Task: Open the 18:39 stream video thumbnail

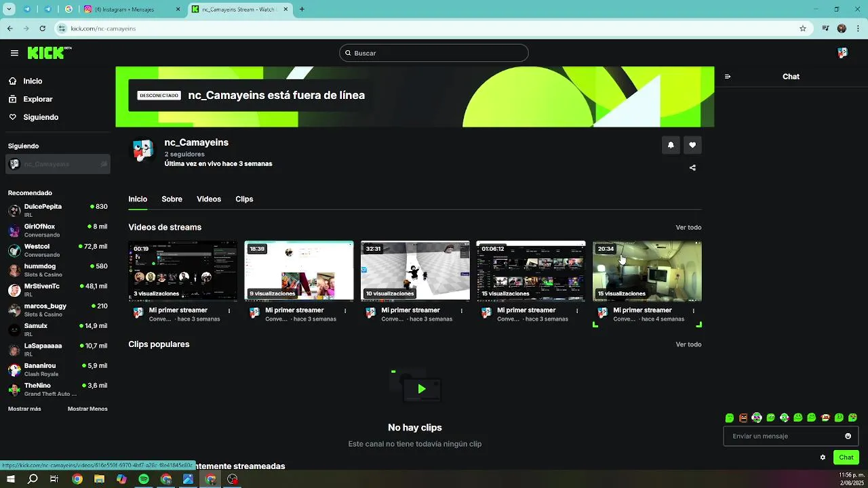Action: (299, 270)
